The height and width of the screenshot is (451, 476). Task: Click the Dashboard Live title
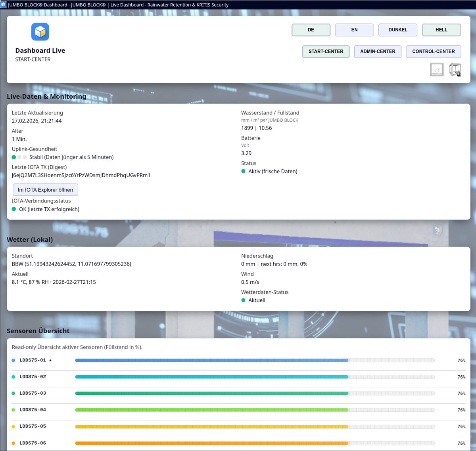[40, 50]
